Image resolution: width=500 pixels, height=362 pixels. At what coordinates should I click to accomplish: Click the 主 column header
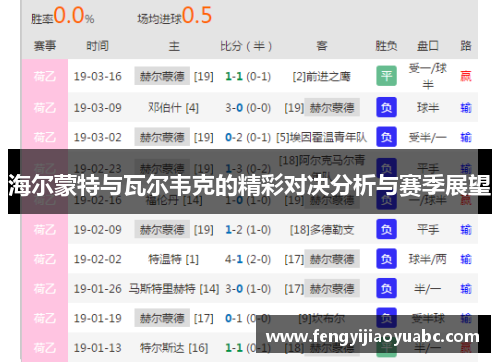[x=174, y=46]
